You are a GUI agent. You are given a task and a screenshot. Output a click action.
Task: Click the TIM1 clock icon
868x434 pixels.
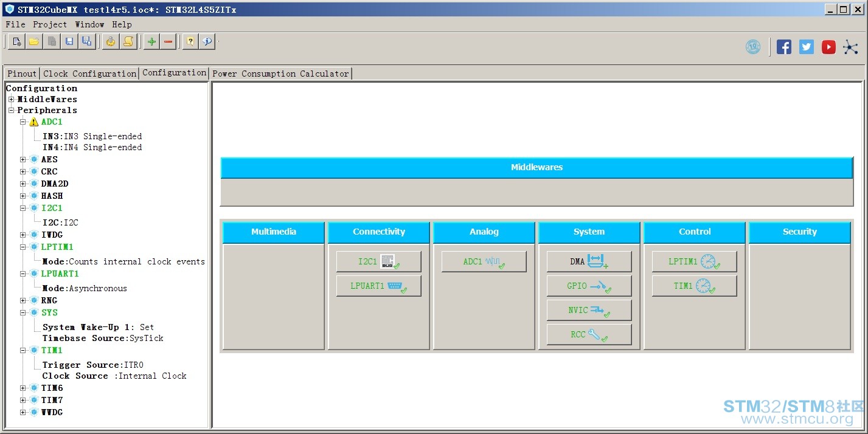click(704, 286)
